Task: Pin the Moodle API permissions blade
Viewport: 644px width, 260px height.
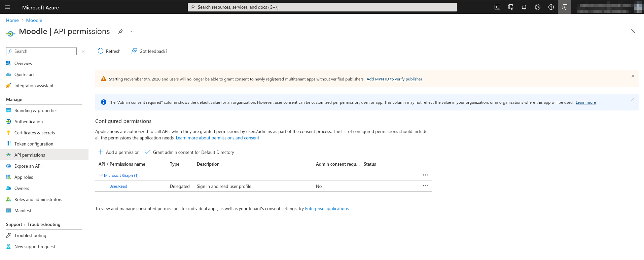Action: click(x=121, y=31)
